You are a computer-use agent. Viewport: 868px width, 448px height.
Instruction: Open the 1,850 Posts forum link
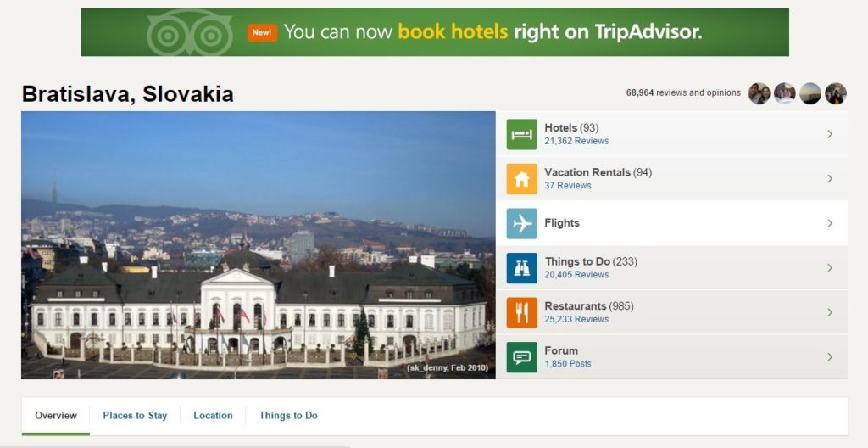click(x=568, y=364)
